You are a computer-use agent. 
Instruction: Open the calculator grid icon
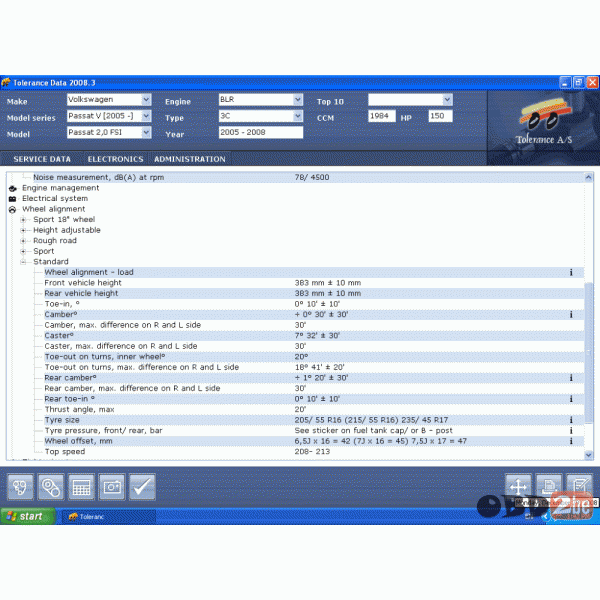coord(81,487)
